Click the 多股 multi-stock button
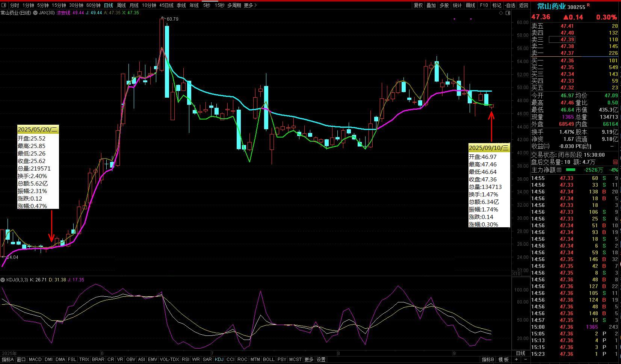Viewport: 621px width, 364px height. (x=444, y=5)
